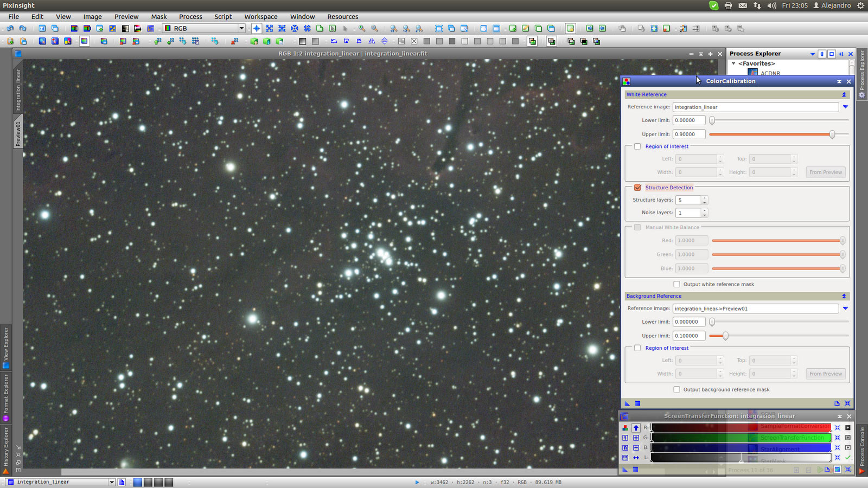Click the STF Auto Stretch 'A' icon

pos(625,448)
